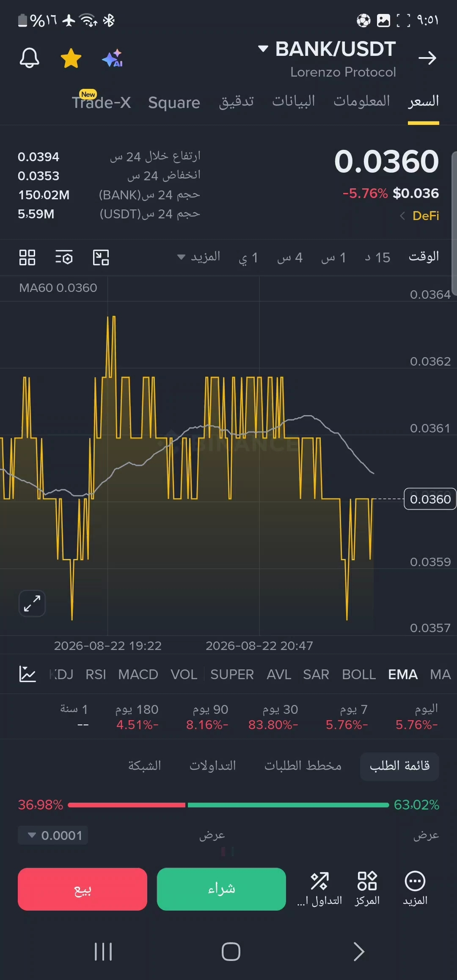Tap the 90 يوم performance 8.16%-
The image size is (457, 980).
207,717
